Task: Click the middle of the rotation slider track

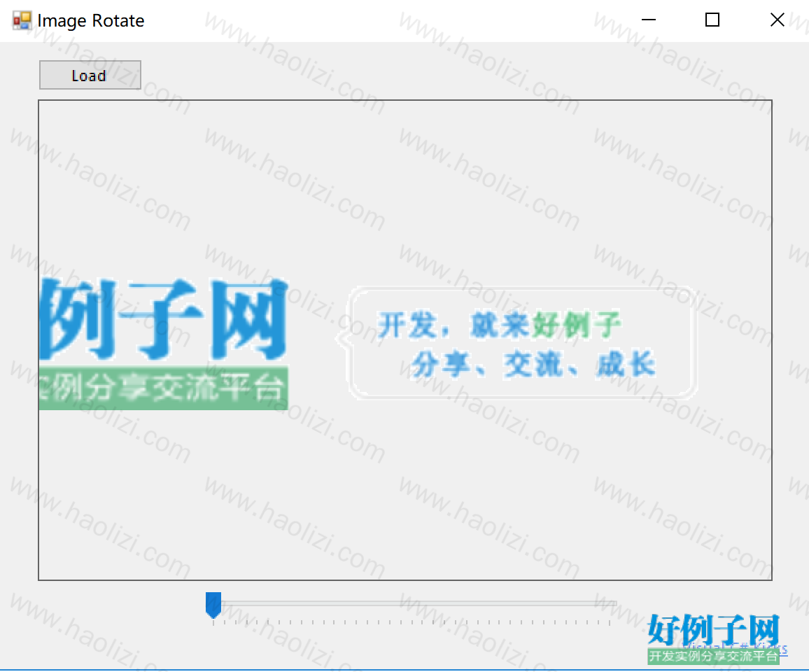Action: 411,603
